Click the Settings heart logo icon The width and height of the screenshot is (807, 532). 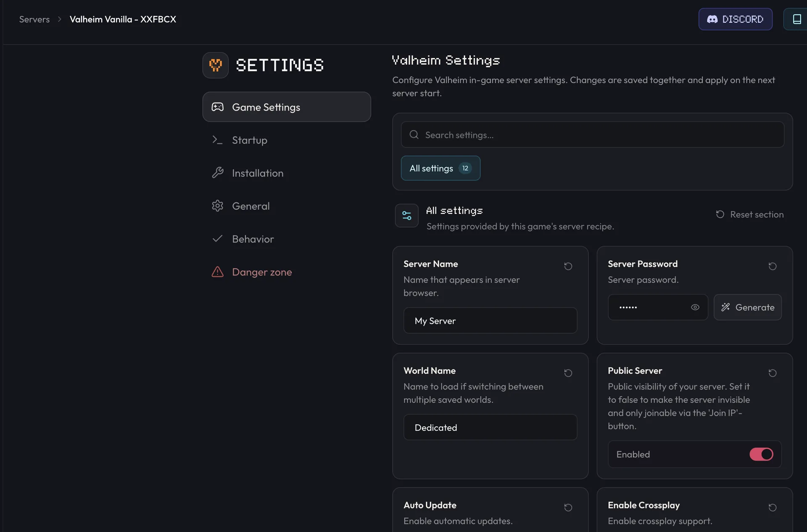point(216,65)
